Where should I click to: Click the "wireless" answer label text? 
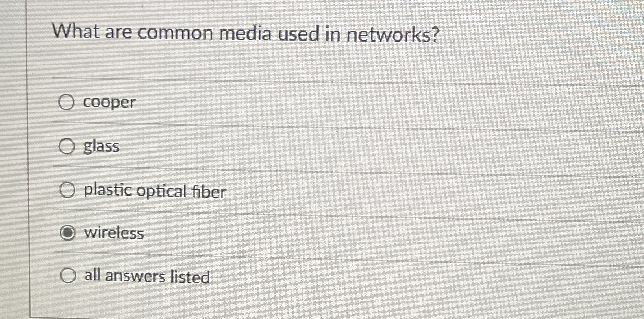[114, 234]
